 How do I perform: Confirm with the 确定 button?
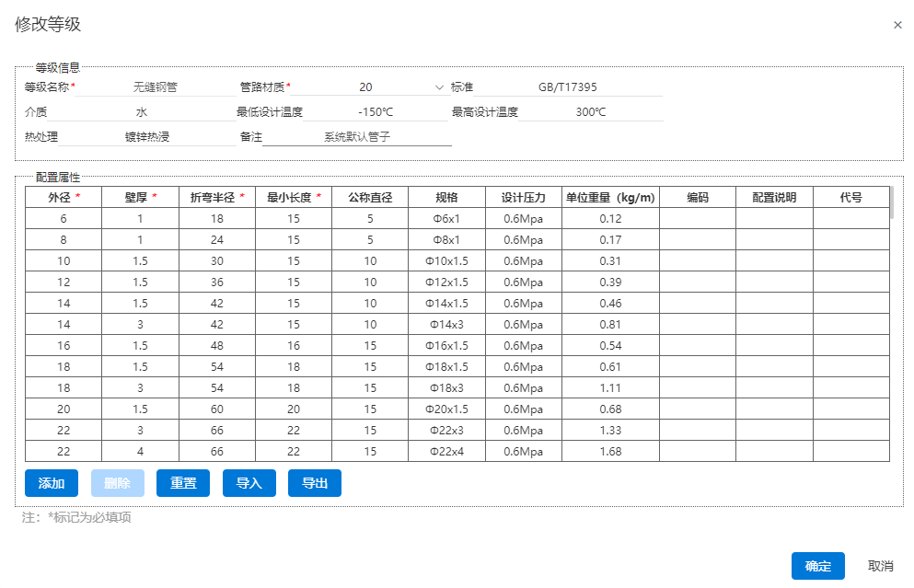pyautogui.click(x=817, y=566)
